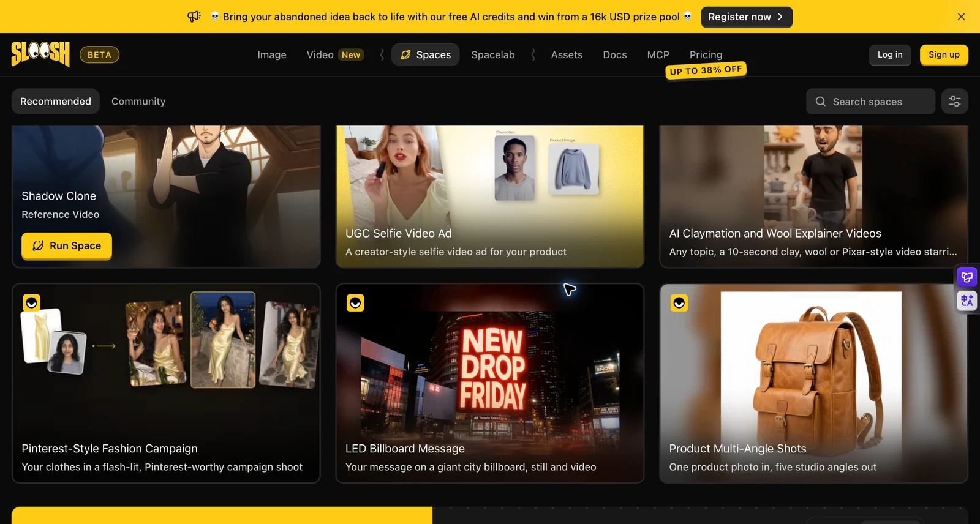Select the Spaces nav tab
Screen dimensions: 980x524
point(425,55)
